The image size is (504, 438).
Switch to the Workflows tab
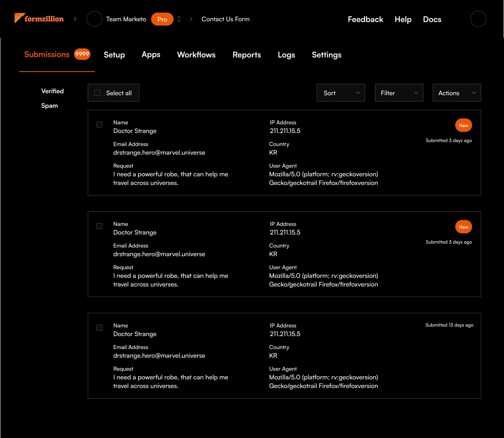coord(196,55)
